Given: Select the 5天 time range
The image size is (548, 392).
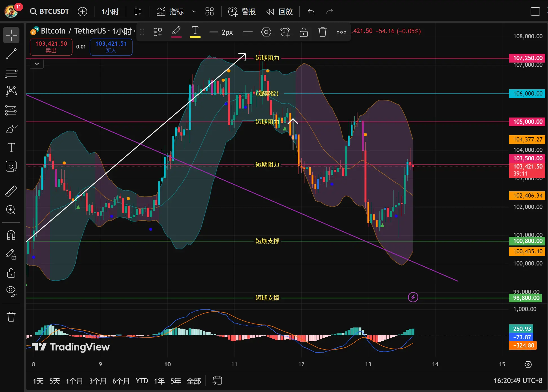Looking at the screenshot, I should tap(54, 381).
